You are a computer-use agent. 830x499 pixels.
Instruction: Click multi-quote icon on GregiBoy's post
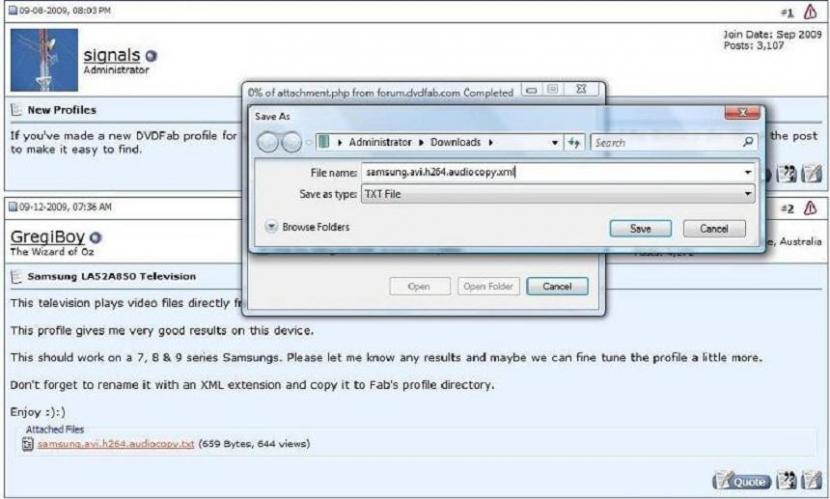coord(786,480)
